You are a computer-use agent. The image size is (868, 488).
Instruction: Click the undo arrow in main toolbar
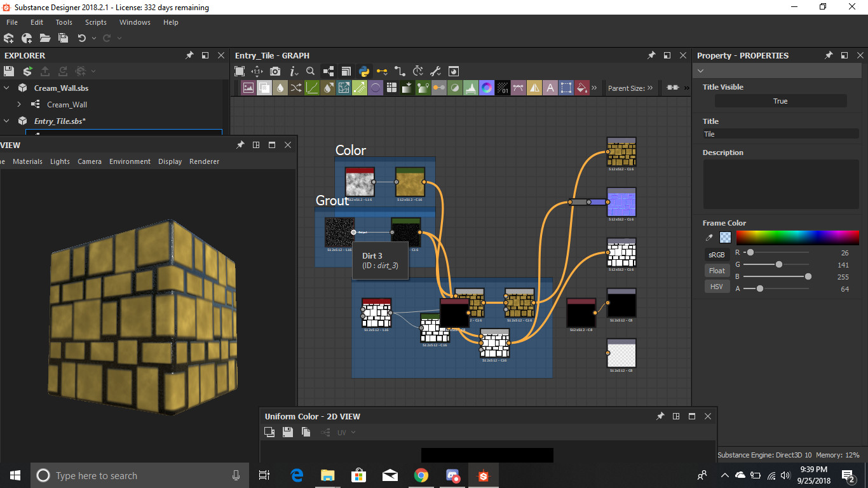click(x=81, y=38)
